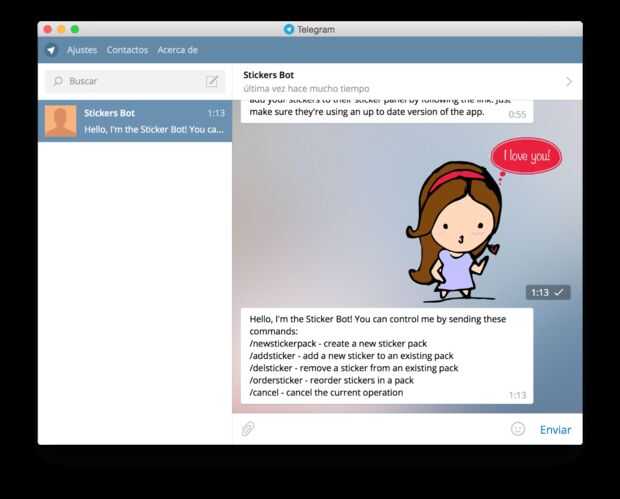Click the Stickers Bot chat header title
Viewport: 620px width, 499px height.
pyautogui.click(x=268, y=75)
